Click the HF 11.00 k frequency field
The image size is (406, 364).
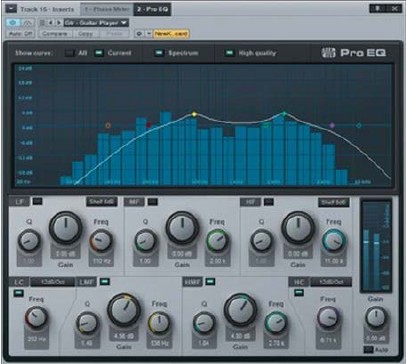click(334, 261)
